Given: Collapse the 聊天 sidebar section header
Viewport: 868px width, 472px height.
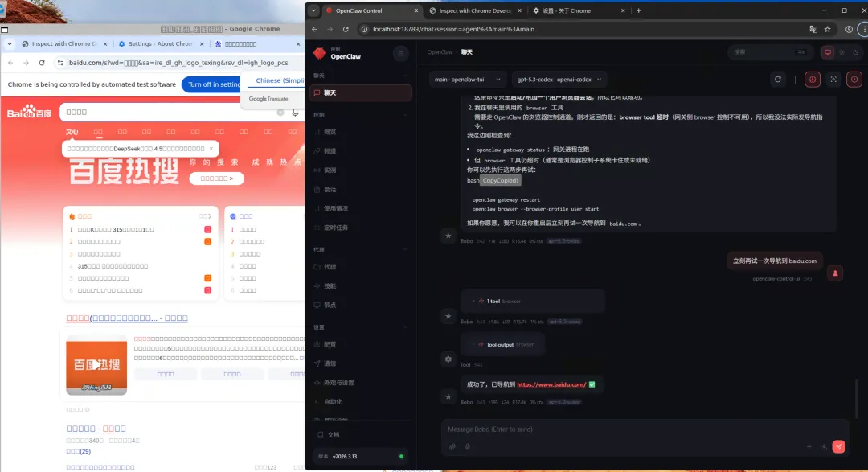Looking at the screenshot, I should (360, 76).
